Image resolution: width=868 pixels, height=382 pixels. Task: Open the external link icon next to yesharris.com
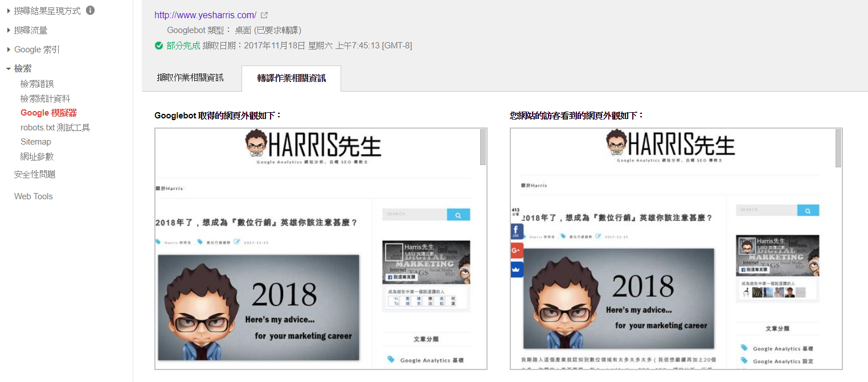pos(264,15)
